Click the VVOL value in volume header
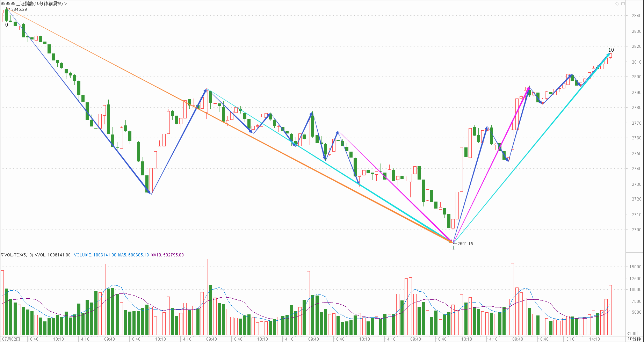The image size is (644, 342). [53, 255]
